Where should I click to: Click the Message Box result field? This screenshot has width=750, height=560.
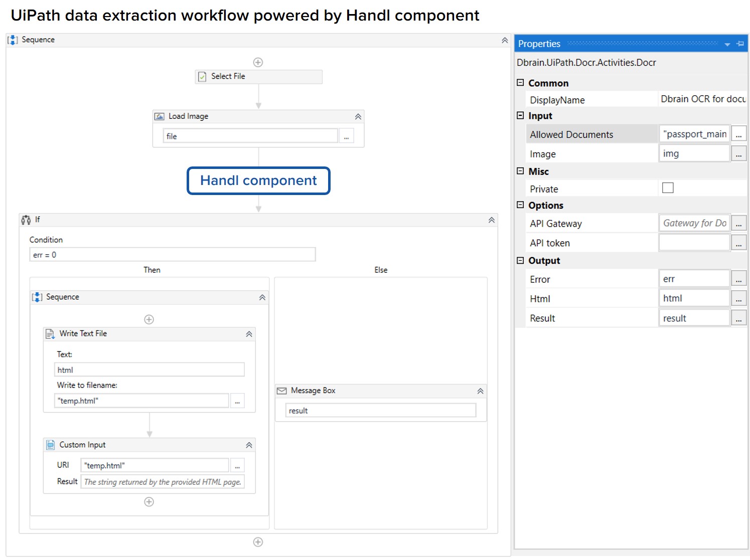[x=381, y=410]
